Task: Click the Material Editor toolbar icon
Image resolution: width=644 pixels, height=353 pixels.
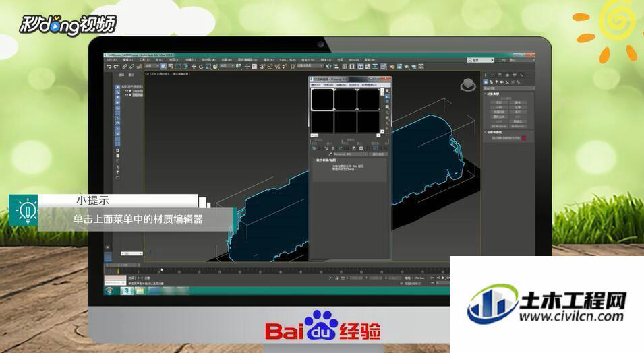Action: (x=384, y=67)
